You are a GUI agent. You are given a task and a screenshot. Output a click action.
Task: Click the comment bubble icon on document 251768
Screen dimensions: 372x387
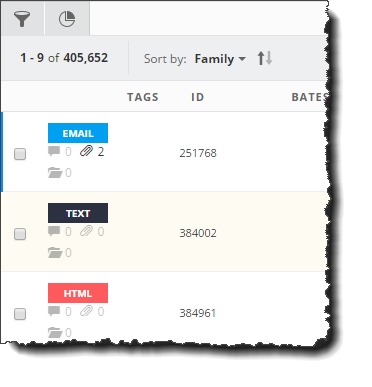54,151
